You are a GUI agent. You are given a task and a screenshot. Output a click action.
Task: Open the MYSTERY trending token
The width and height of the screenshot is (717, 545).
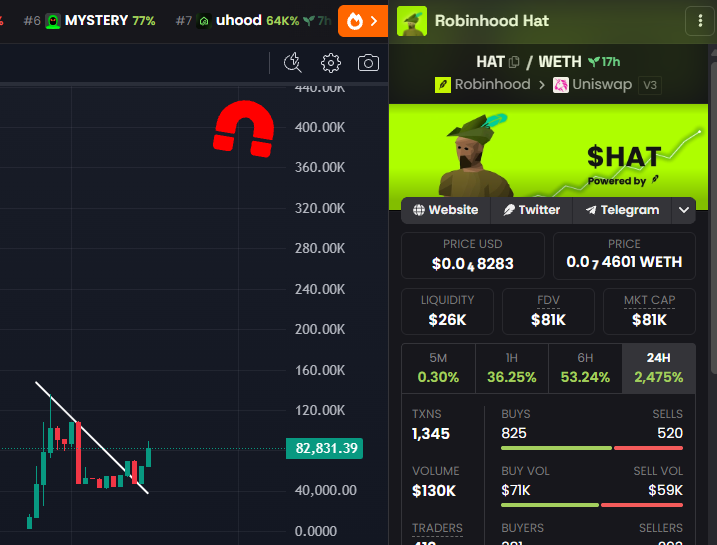[90, 21]
